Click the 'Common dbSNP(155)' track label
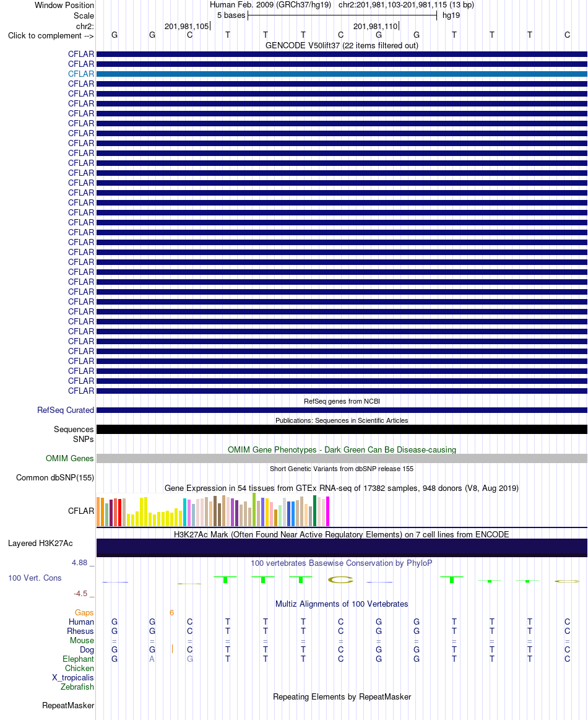This screenshot has height=720, width=588. click(55, 477)
